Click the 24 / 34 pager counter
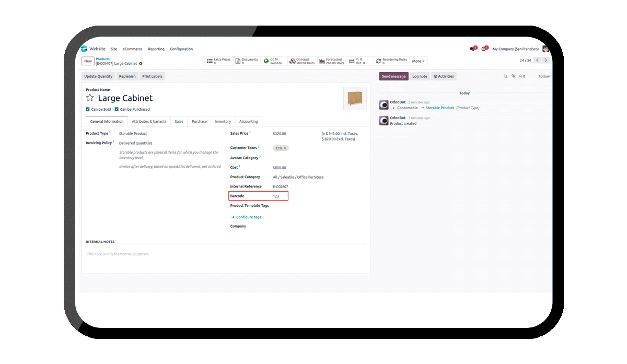Screen dimensions: 627x364 coord(525,61)
